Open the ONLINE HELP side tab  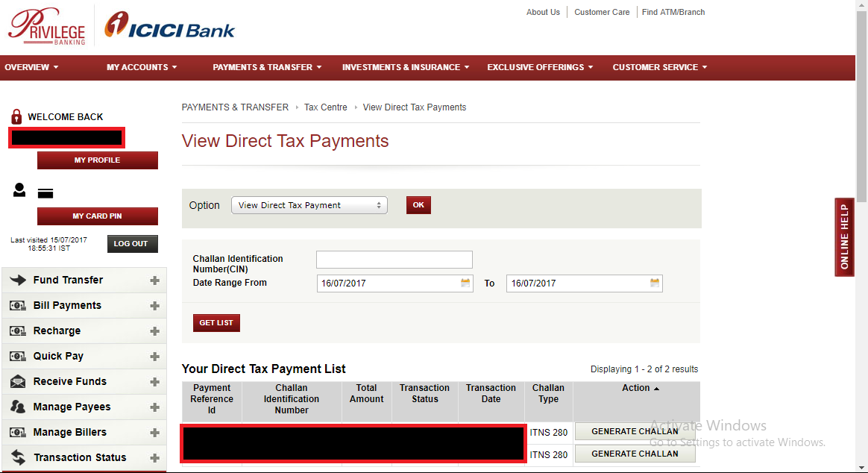tap(844, 237)
